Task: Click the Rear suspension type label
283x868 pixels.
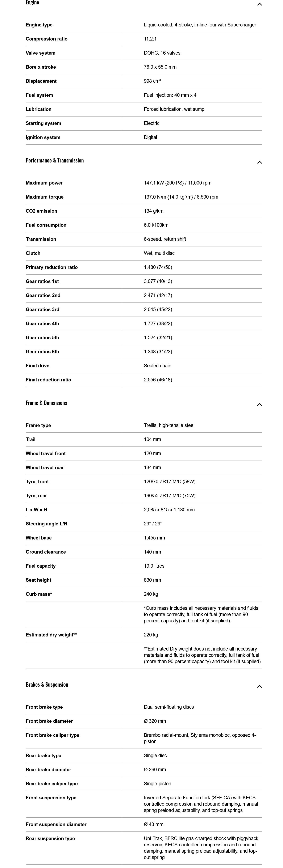Action: point(50,838)
